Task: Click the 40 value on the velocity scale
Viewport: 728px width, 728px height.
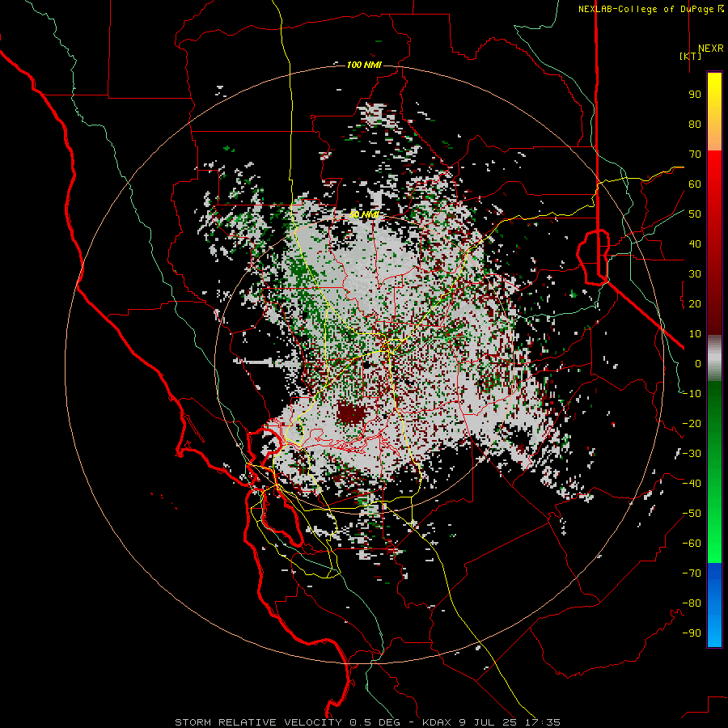Action: [695, 243]
